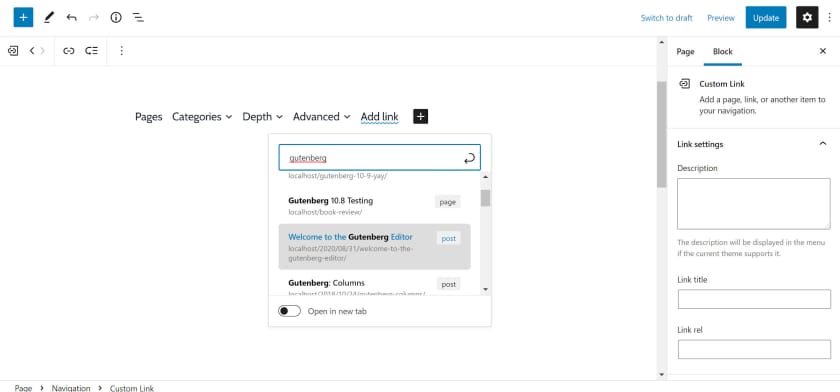Click the link chain toolbar icon
The width and height of the screenshot is (840, 392).
point(69,51)
